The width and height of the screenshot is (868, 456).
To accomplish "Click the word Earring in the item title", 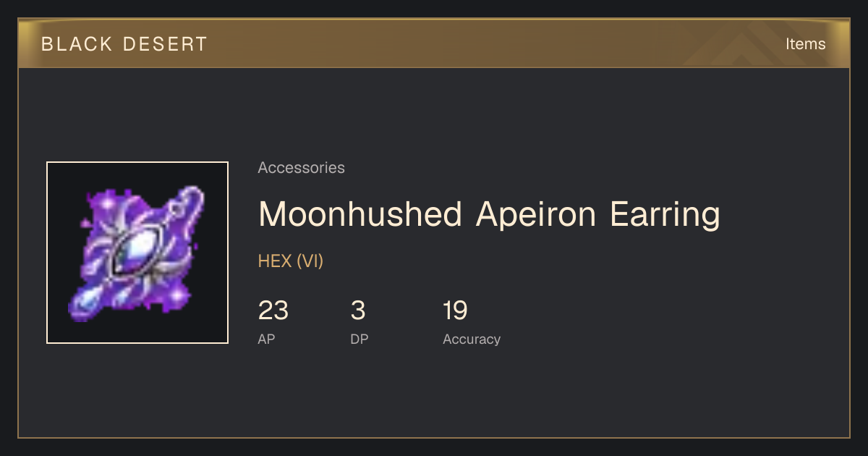I will pyautogui.click(x=665, y=215).
